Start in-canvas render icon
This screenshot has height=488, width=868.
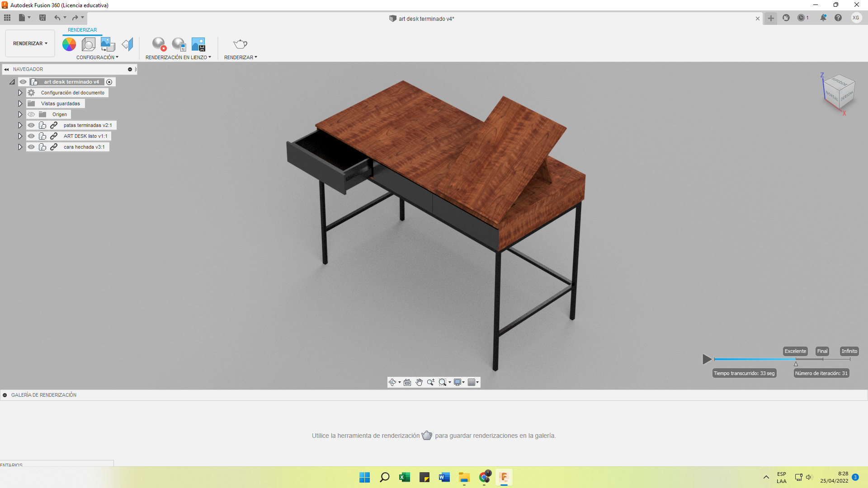tap(159, 44)
